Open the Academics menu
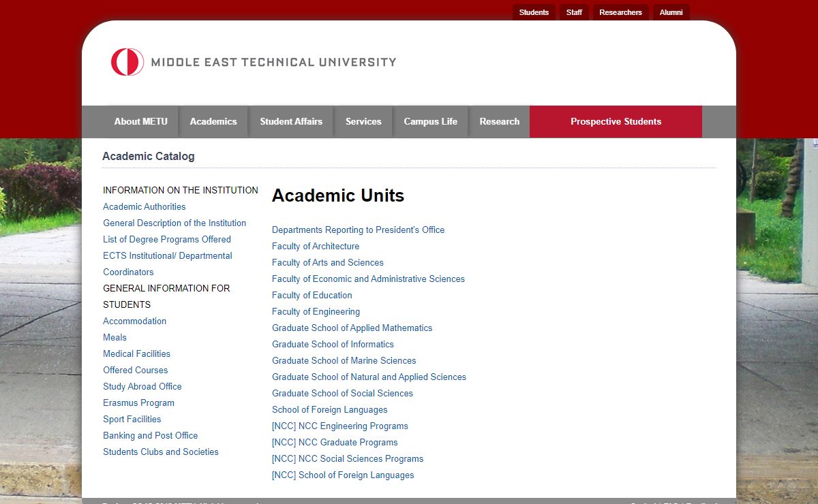 pos(213,121)
